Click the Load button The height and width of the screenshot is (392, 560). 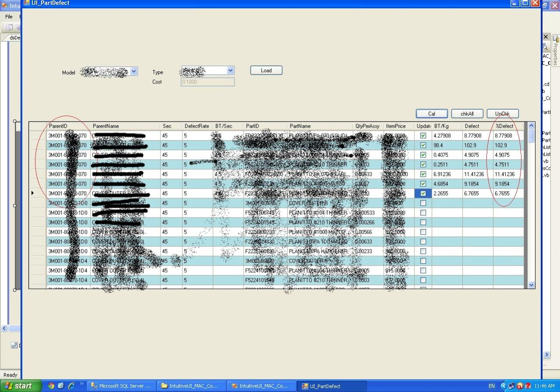point(266,70)
